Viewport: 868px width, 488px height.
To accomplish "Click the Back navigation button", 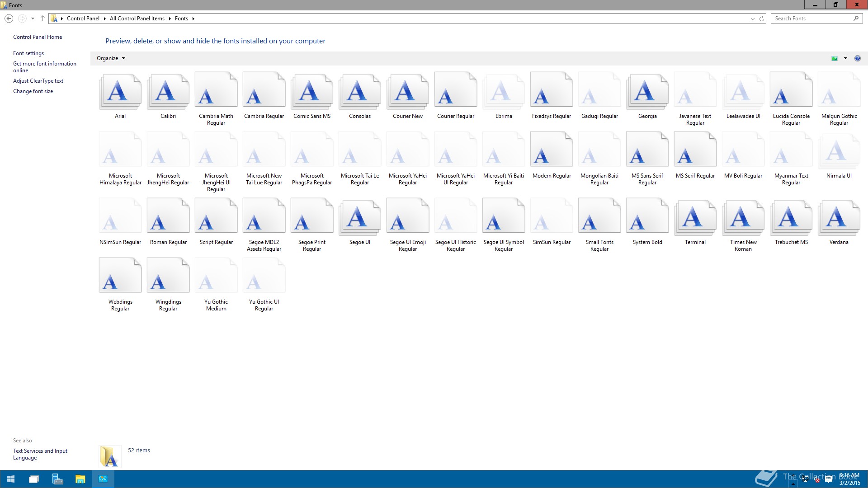I will point(9,19).
